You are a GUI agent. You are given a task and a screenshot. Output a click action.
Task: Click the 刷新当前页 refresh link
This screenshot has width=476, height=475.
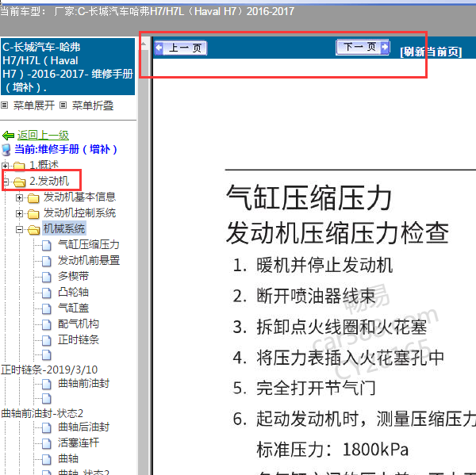click(x=431, y=52)
